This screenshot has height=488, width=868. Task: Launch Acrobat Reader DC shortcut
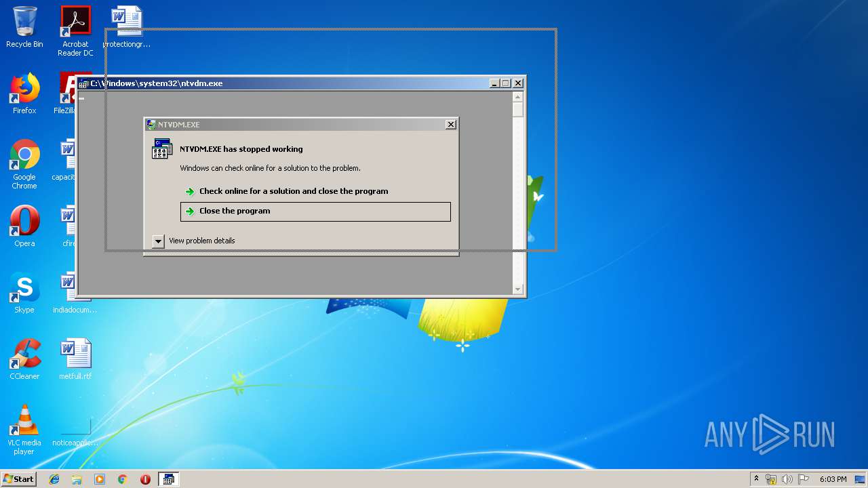75,31
